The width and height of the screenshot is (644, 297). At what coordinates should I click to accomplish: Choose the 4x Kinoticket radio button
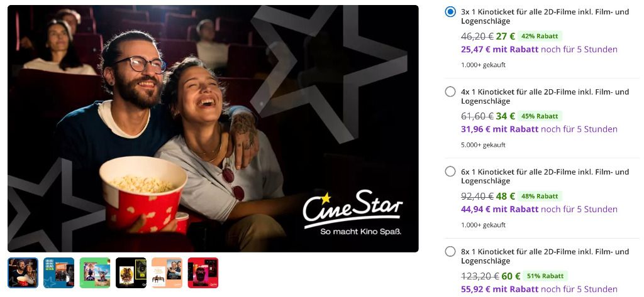(450, 92)
